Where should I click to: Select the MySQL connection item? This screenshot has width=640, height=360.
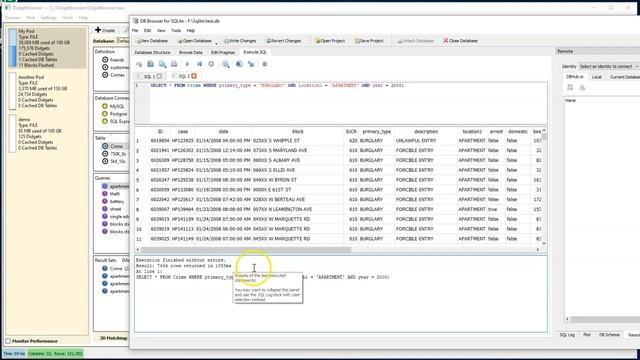(113, 106)
